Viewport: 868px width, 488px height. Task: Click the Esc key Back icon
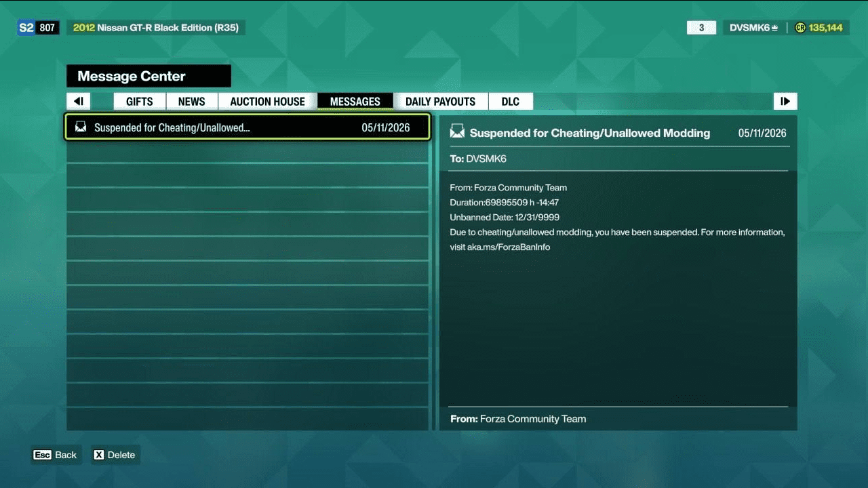pos(42,455)
